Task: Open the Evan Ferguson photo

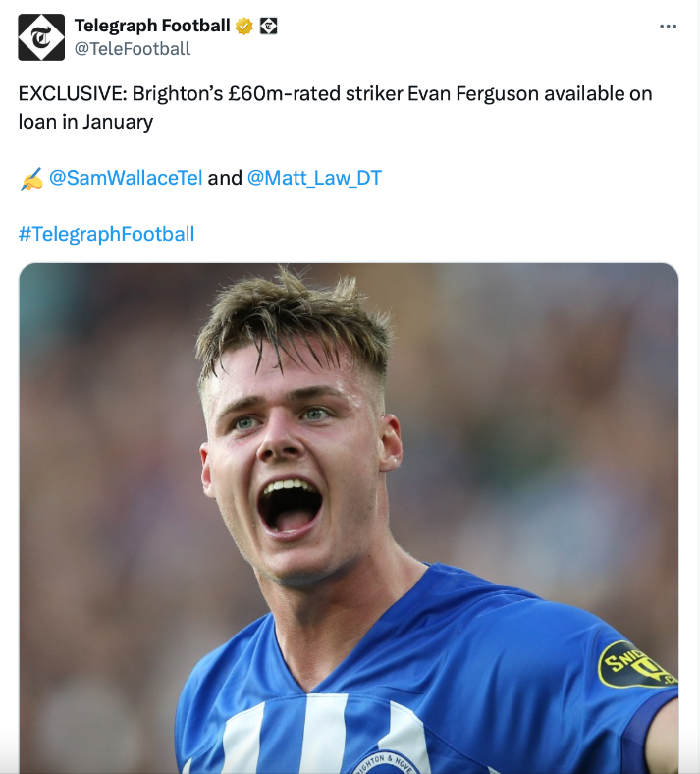Action: click(349, 519)
